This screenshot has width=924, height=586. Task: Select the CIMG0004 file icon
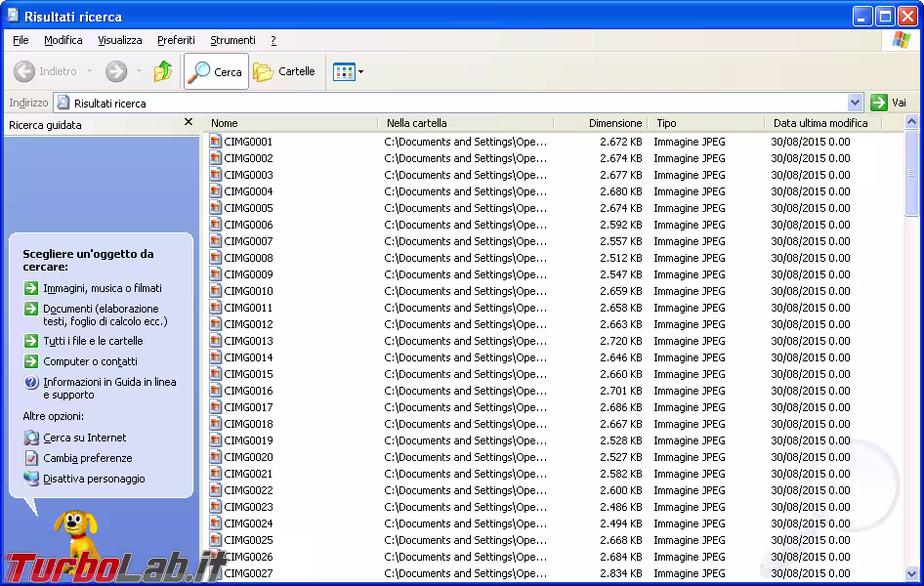click(216, 190)
